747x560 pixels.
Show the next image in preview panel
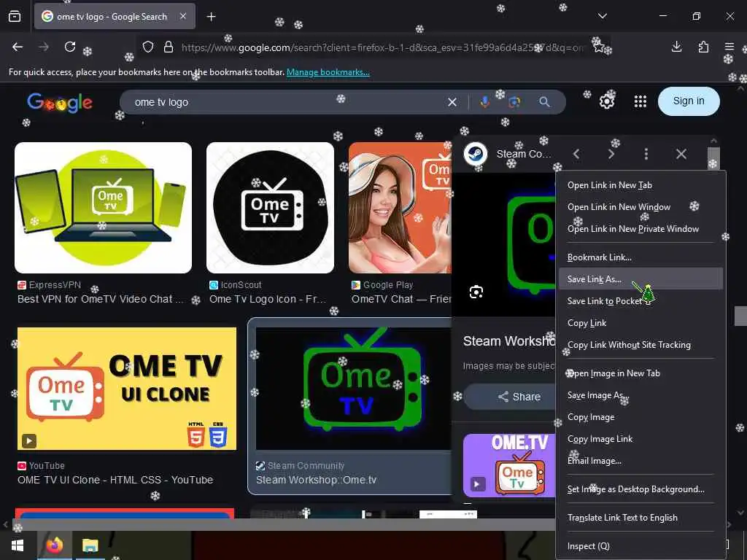pos(611,154)
